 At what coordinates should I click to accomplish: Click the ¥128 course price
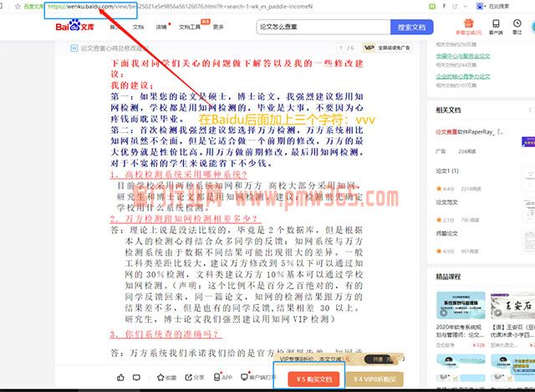[x=479, y=345]
